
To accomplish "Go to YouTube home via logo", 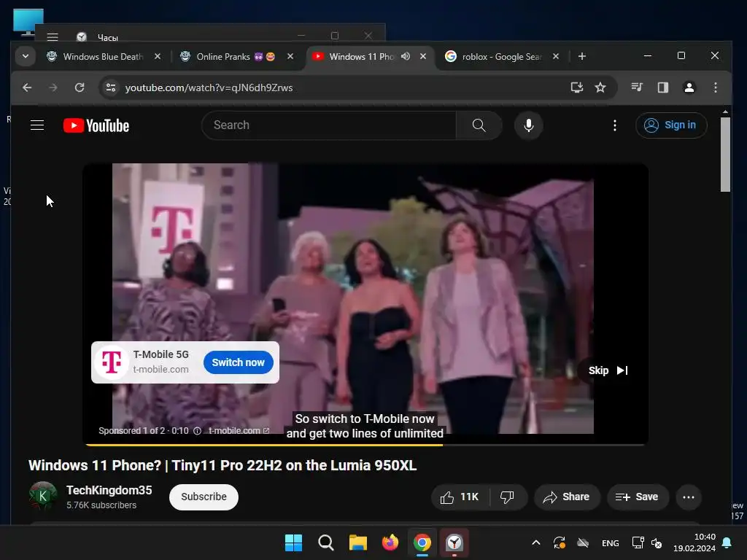I will pyautogui.click(x=96, y=125).
